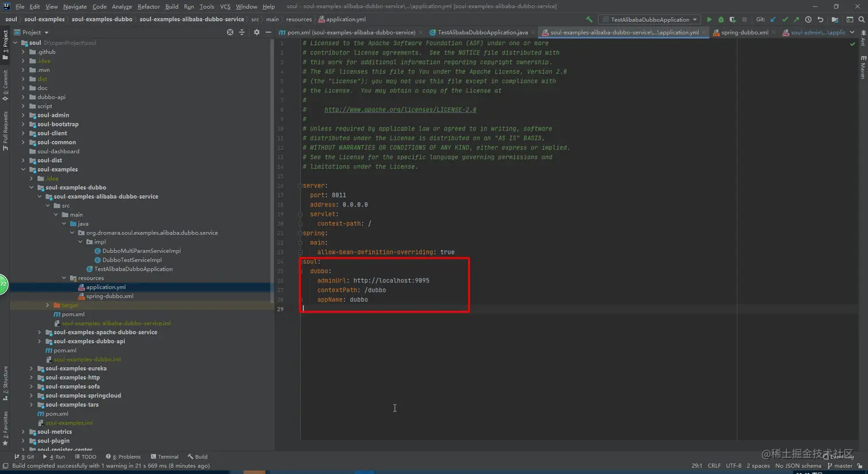Push commits with Git green arrow
The width and height of the screenshot is (868, 474).
796,20
